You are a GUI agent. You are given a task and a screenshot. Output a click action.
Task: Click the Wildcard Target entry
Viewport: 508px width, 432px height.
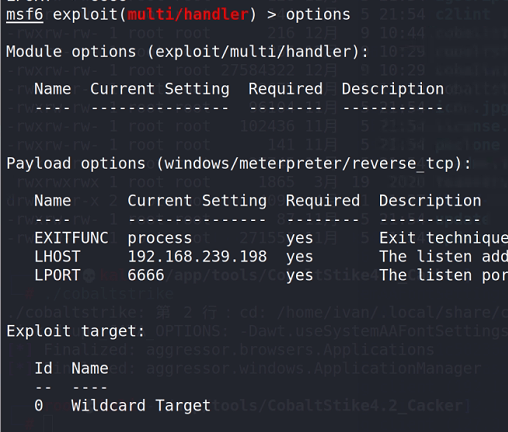(141, 406)
